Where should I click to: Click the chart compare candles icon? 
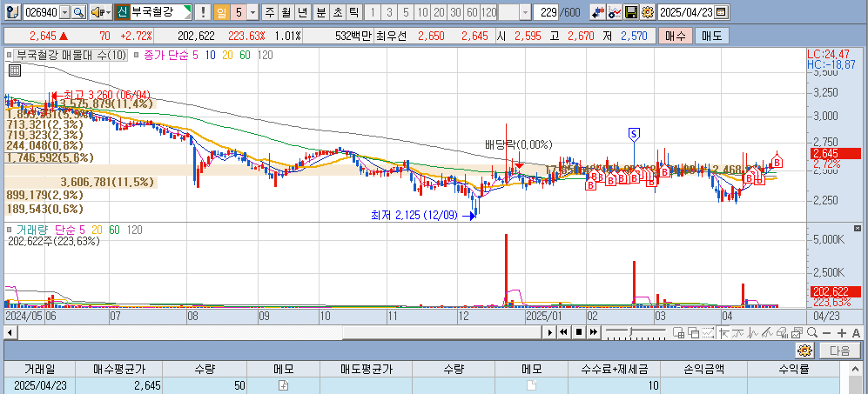click(596, 12)
